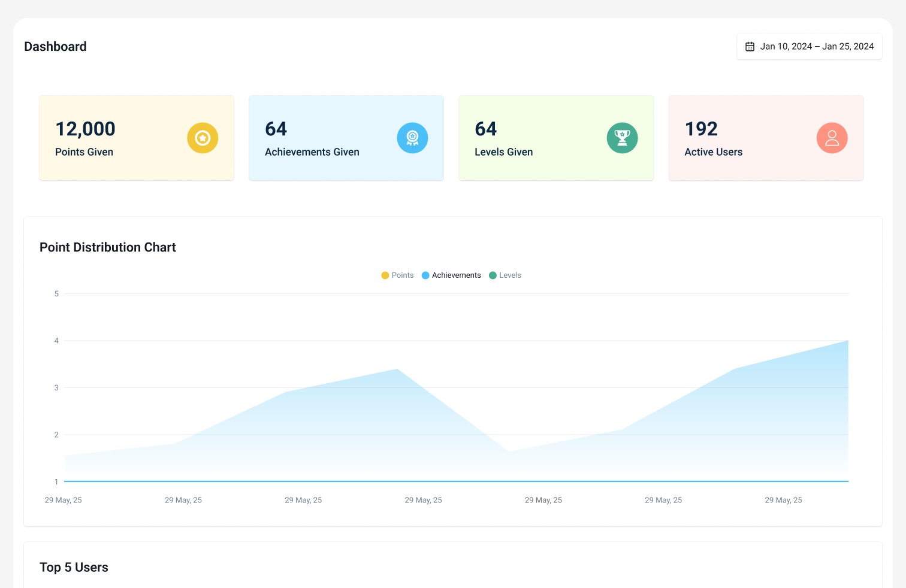Toggle the Points series via its legend label
Screen dimensions: 906x588
[x=403, y=275]
